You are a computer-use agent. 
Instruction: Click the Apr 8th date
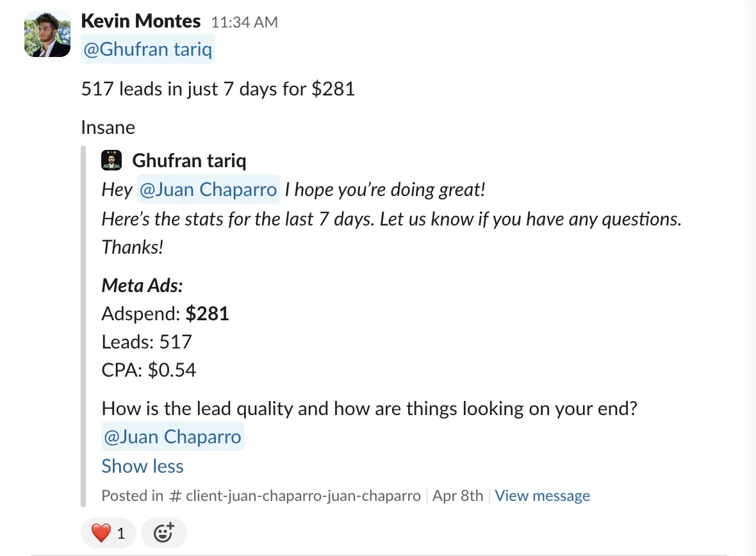[457, 495]
